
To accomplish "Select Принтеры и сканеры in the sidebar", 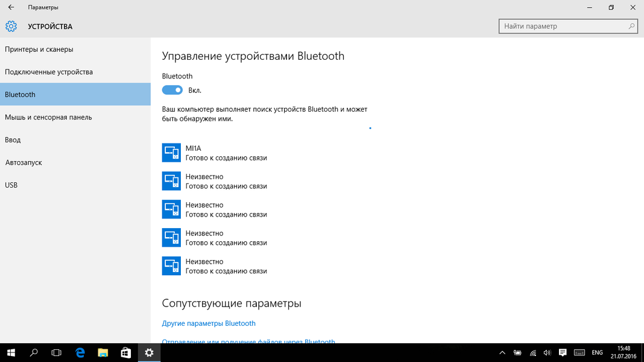I will (39, 49).
